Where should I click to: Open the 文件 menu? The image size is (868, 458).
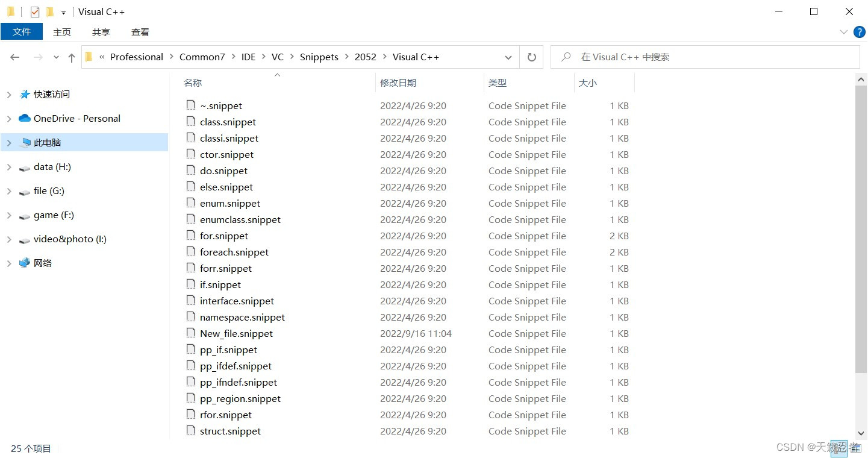point(22,32)
